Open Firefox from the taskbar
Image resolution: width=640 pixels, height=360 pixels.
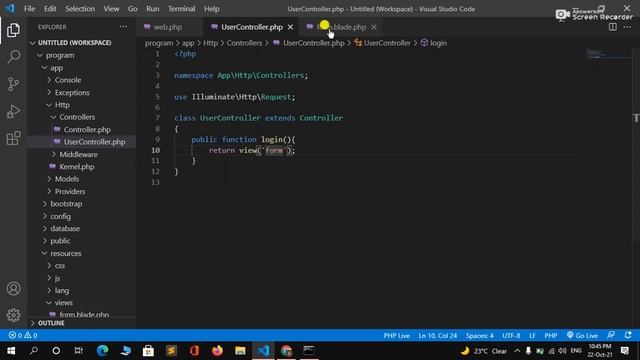tap(217, 351)
